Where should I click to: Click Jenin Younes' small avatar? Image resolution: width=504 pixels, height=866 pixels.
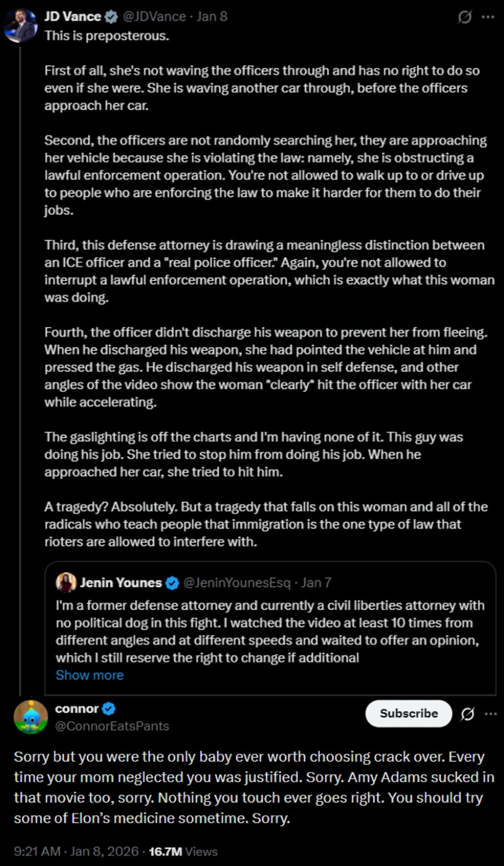(66, 583)
